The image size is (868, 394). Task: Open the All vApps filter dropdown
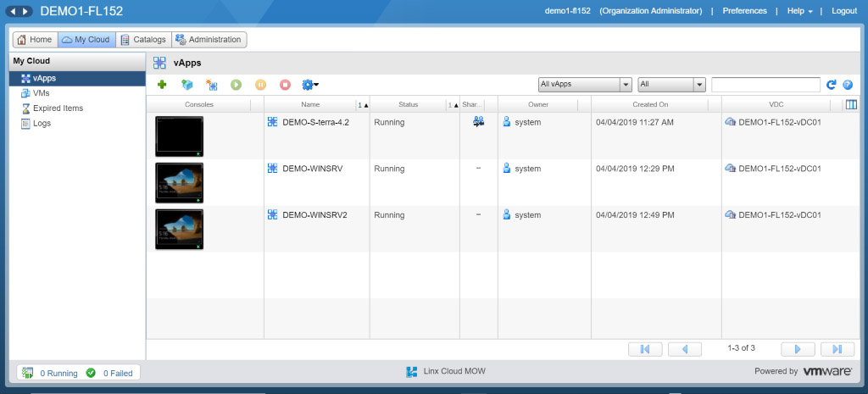[585, 85]
